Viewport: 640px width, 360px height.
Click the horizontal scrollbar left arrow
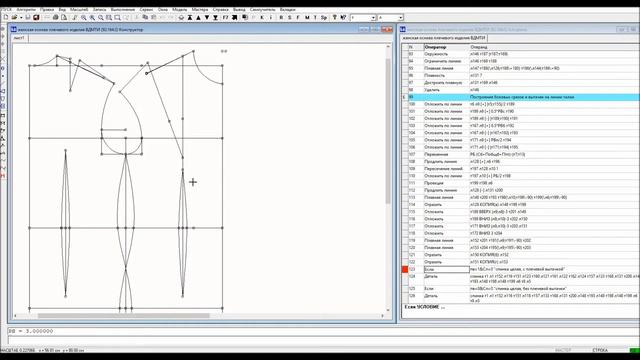point(16,316)
